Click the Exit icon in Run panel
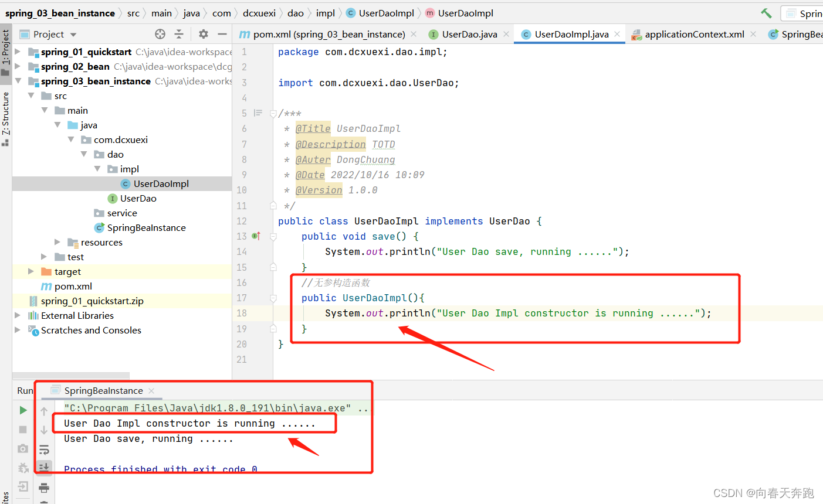This screenshot has width=823, height=504. click(23, 486)
